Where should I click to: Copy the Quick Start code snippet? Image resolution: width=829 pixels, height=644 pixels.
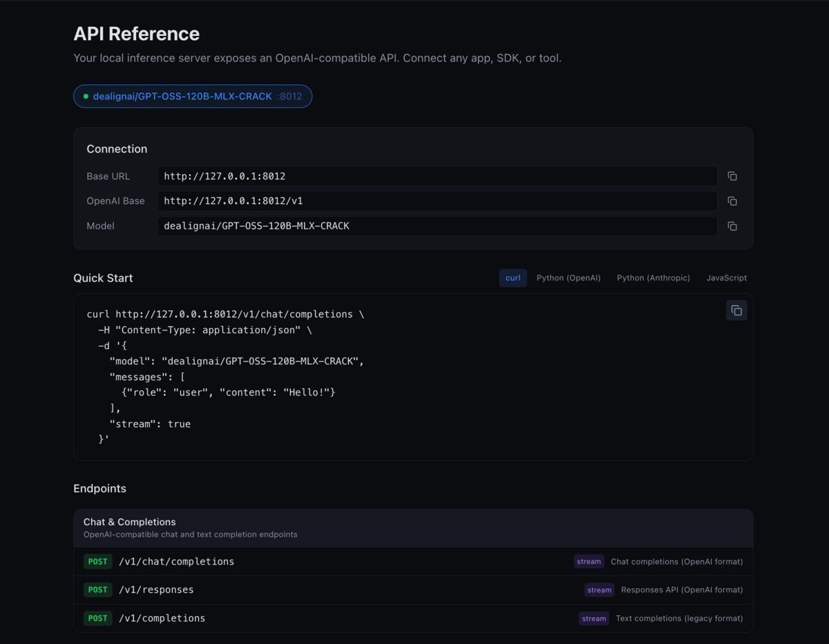pyautogui.click(x=736, y=310)
